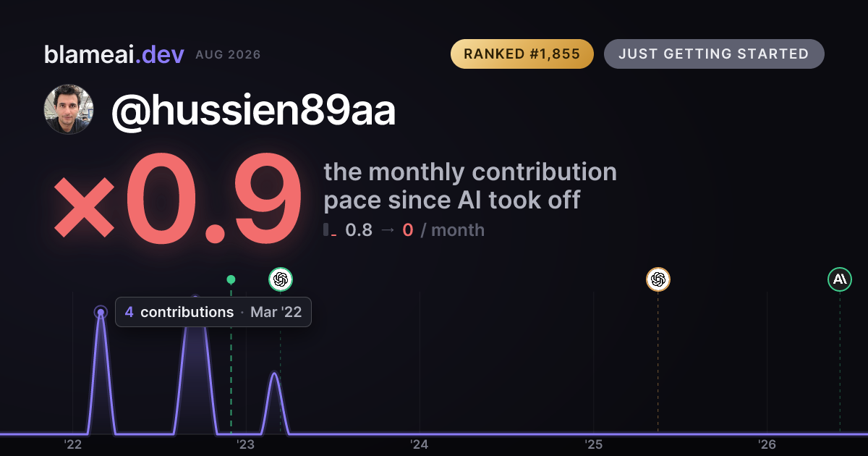The image size is (868, 456).
Task: Click the green dot marker above dashed line
Action: click(231, 279)
